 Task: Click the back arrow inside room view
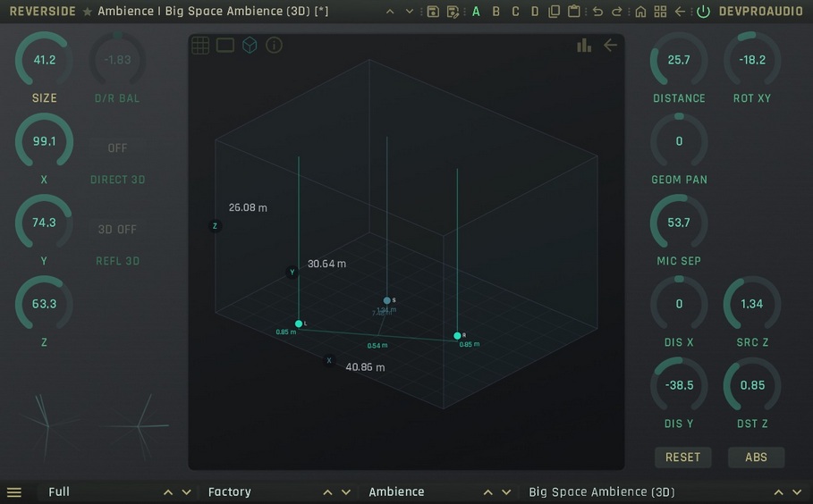pyautogui.click(x=610, y=46)
